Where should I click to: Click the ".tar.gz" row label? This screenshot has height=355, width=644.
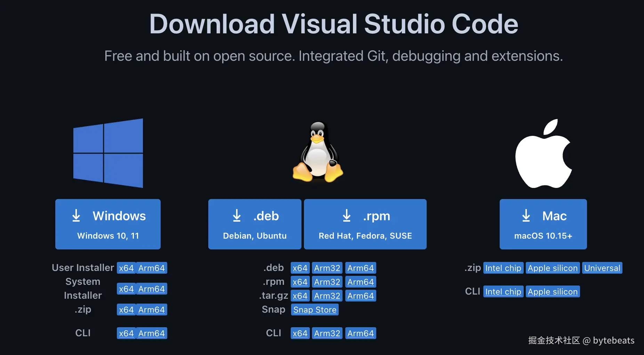[274, 296]
